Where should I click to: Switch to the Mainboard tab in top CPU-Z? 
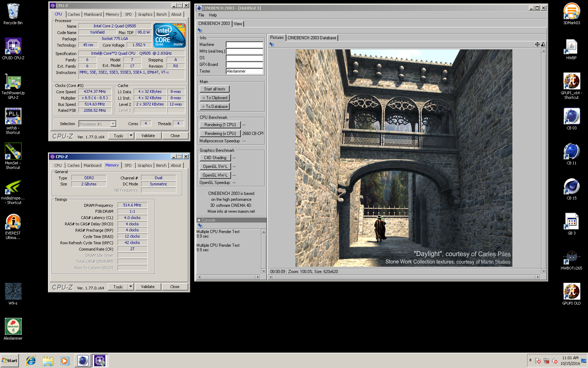pyautogui.click(x=93, y=14)
